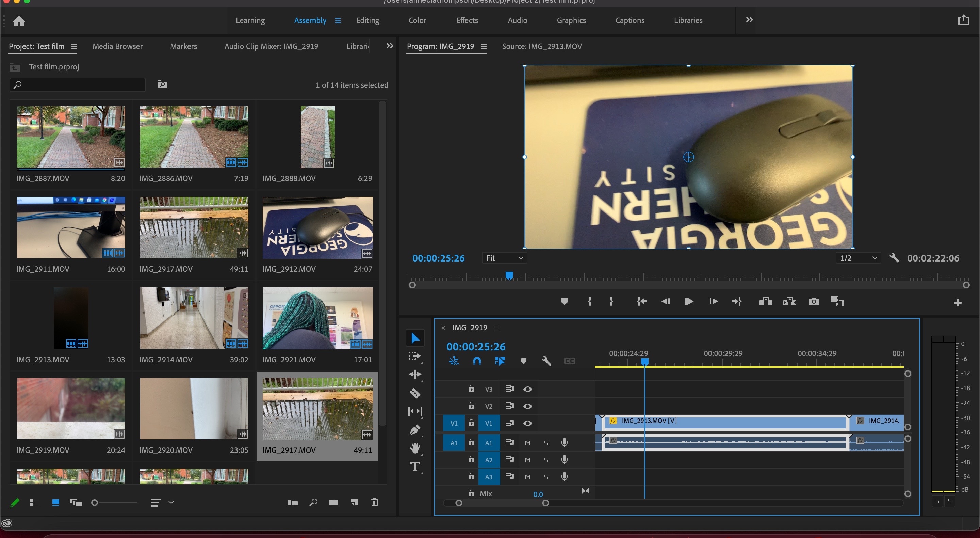Click the New Bin folder icon
Viewport: 980px width, 538px height.
333,502
